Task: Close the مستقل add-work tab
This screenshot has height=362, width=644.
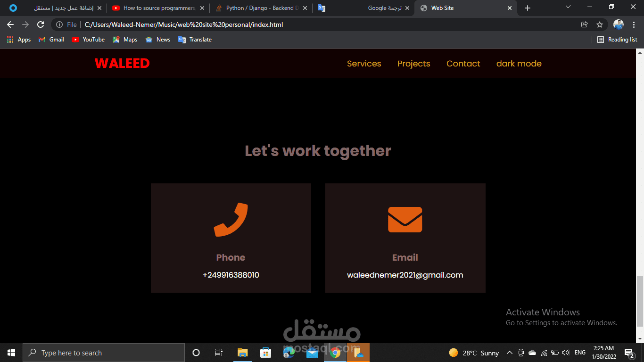Action: (x=99, y=8)
